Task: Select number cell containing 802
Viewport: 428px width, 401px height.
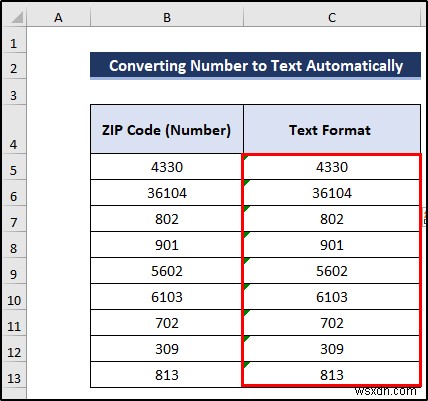Action: pos(167,219)
